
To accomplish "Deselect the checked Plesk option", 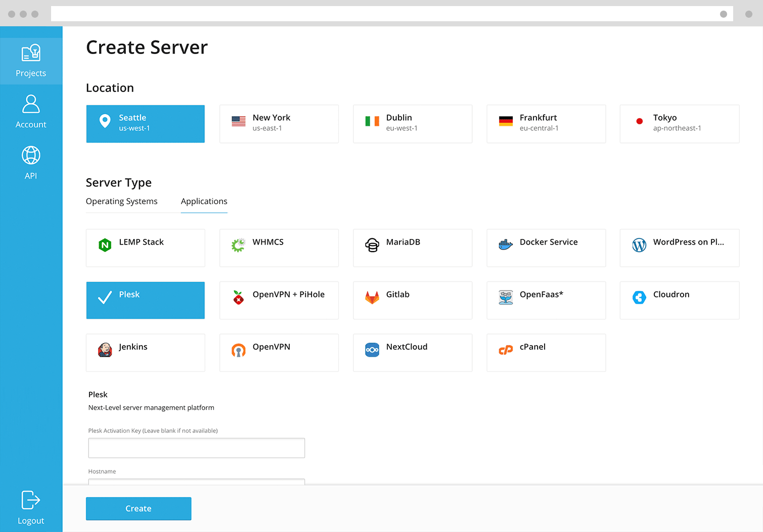I will pos(146,300).
